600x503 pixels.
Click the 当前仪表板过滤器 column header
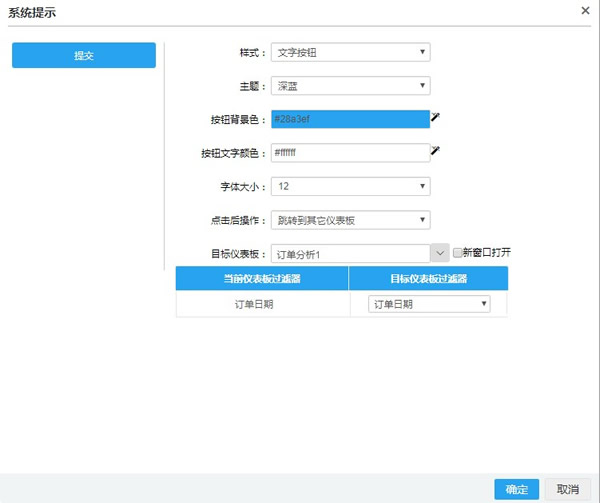(262, 278)
